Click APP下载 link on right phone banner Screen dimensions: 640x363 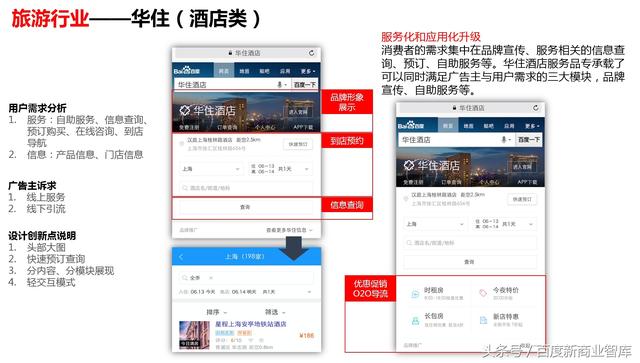[x=527, y=182]
